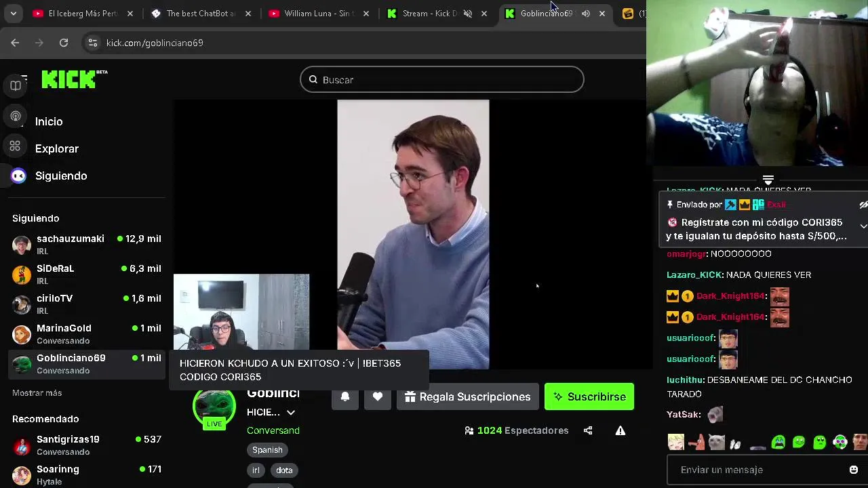Go back in browser history
This screenshot has height=488, width=868.
pos(15,43)
